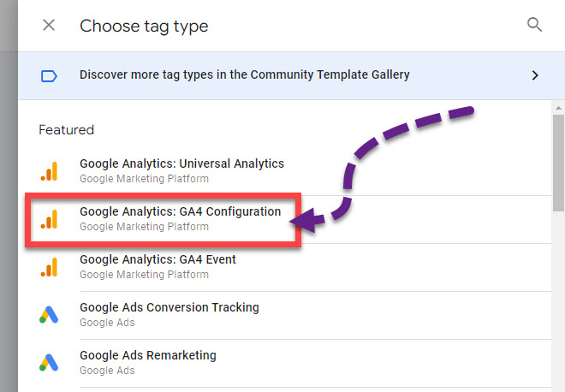Click the Universal Analytics bar chart icon

(x=49, y=171)
